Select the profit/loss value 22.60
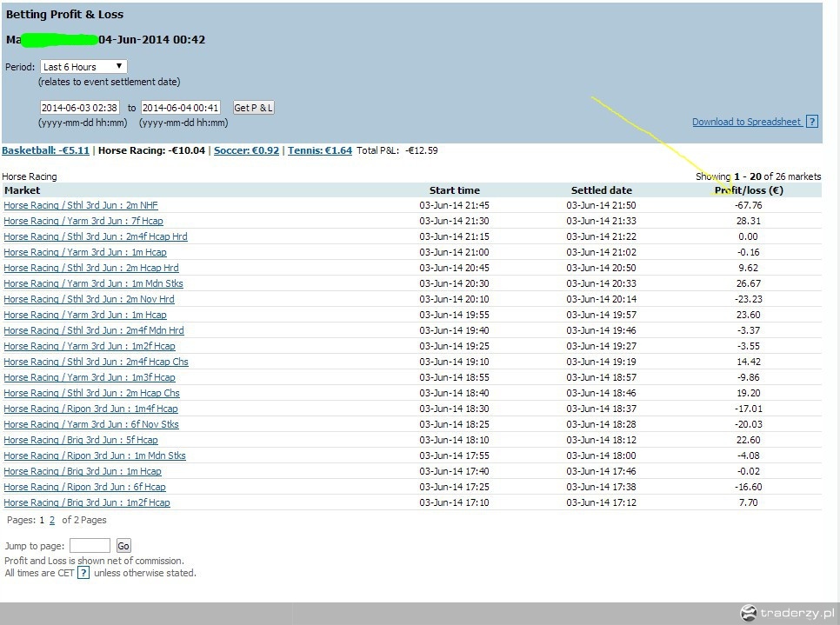The image size is (840, 625). click(749, 440)
